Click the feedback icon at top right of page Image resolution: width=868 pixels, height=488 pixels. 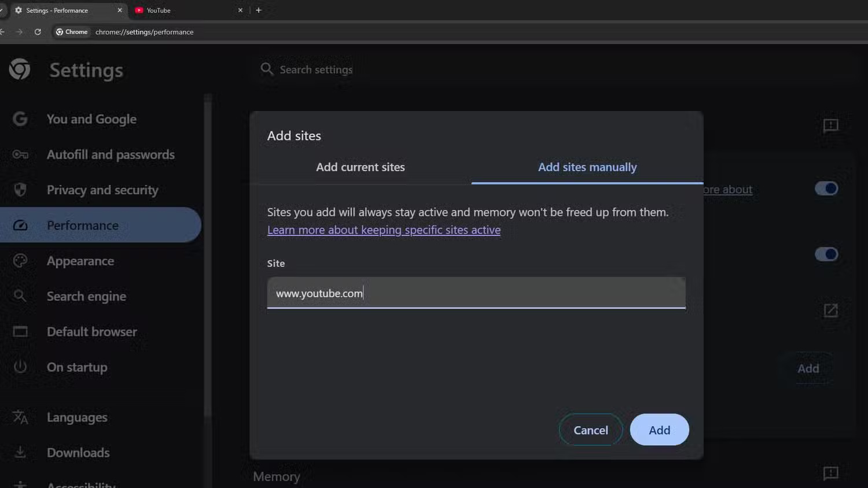pyautogui.click(x=830, y=125)
